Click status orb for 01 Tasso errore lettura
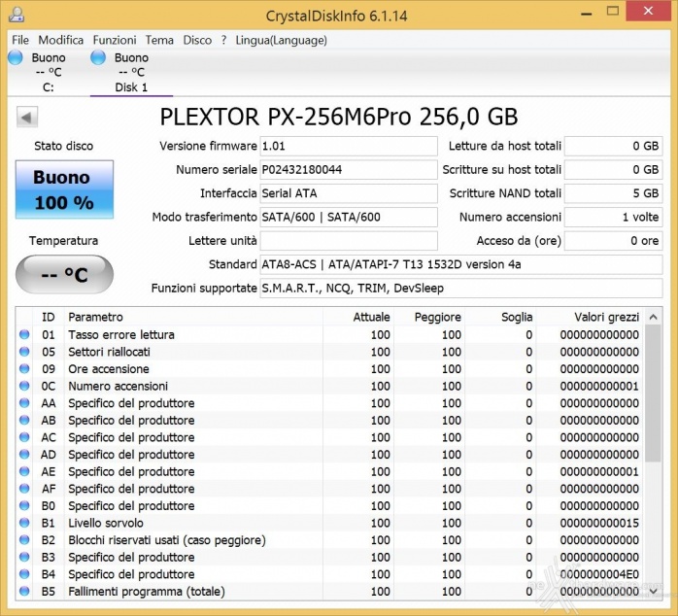The width and height of the screenshot is (678, 616). click(x=24, y=334)
